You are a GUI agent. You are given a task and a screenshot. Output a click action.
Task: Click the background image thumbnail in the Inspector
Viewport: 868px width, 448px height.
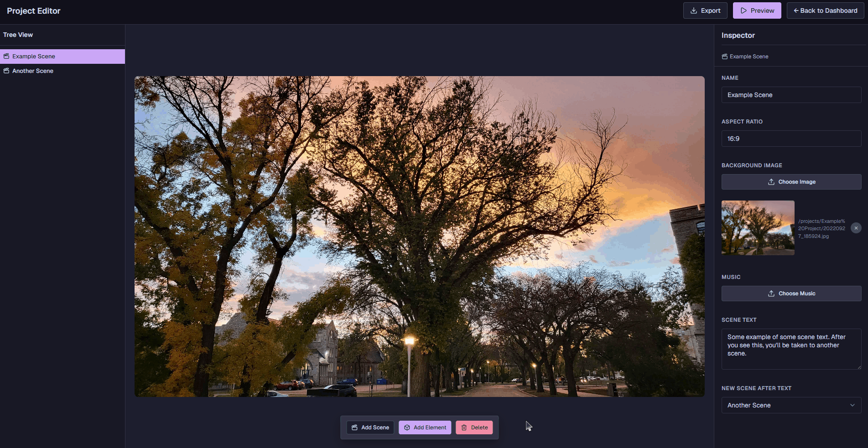tap(758, 228)
